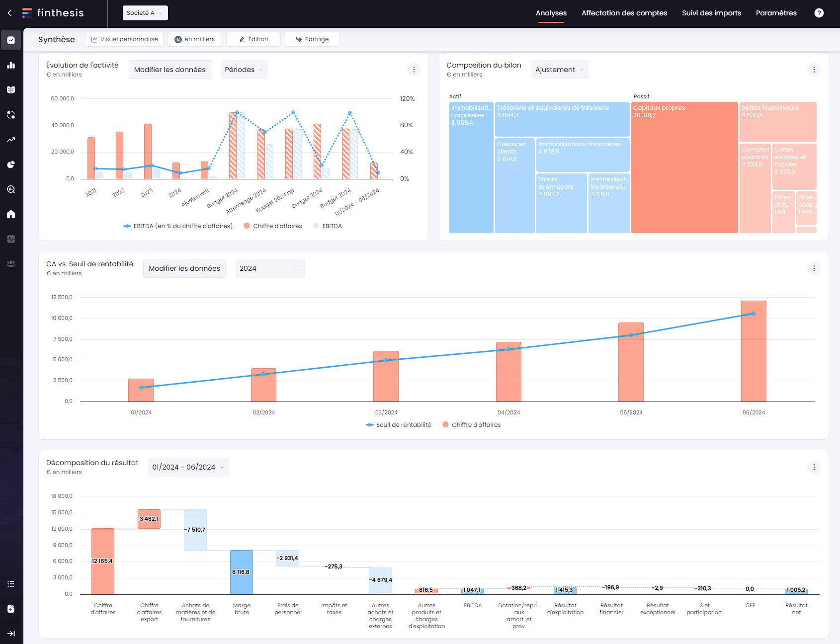Open the list icon near sidebar bottom
Image resolution: width=840 pixels, height=644 pixels.
(11, 584)
